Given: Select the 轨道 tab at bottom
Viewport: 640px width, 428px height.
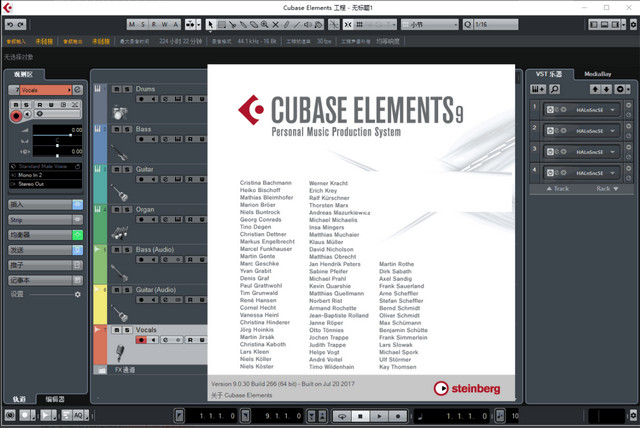Looking at the screenshot, I should (19, 399).
